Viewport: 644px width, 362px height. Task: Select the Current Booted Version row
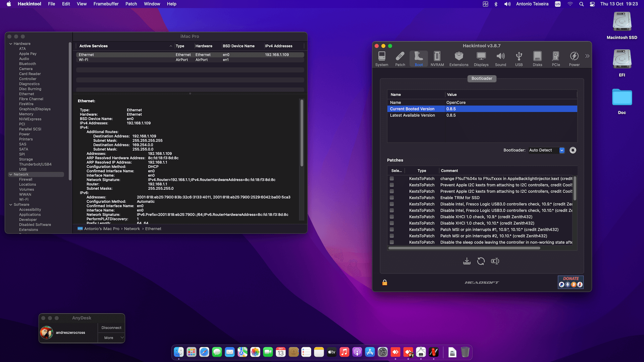(x=412, y=109)
